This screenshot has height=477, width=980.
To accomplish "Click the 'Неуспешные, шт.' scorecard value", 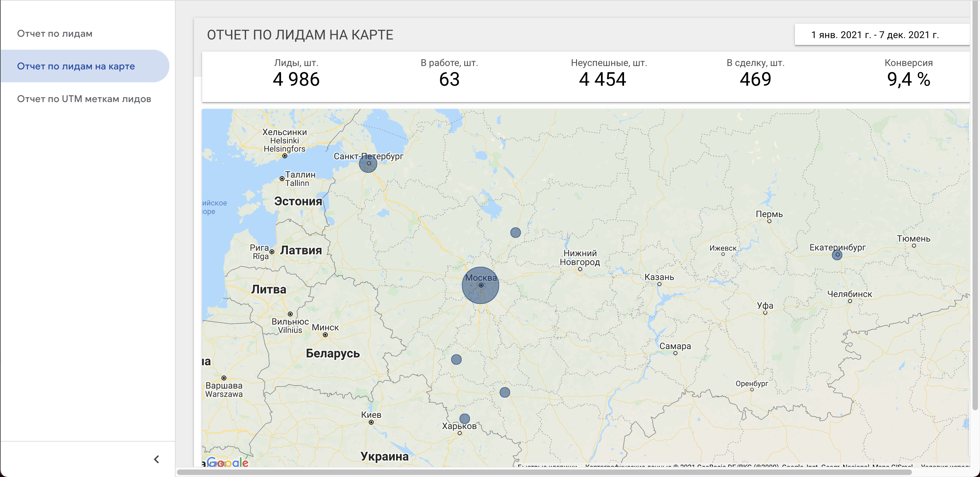I will pyautogui.click(x=602, y=80).
